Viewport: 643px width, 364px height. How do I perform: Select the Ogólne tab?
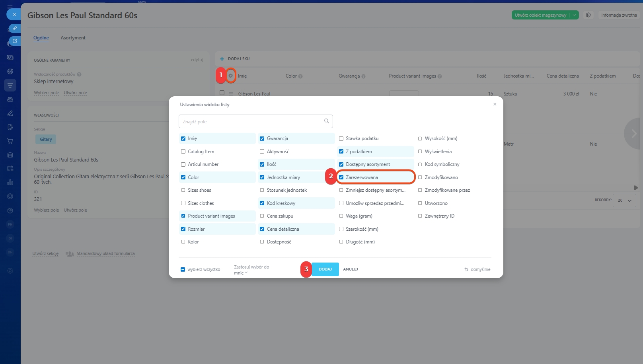click(41, 38)
